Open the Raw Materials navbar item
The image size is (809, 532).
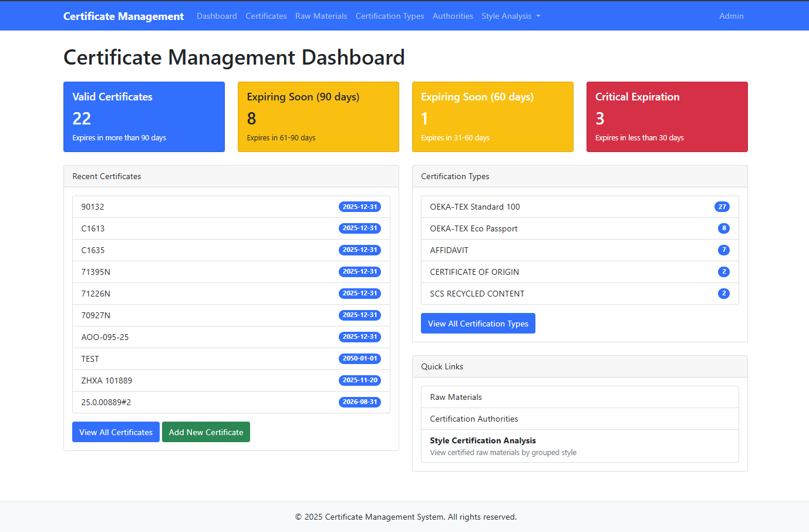coord(321,16)
